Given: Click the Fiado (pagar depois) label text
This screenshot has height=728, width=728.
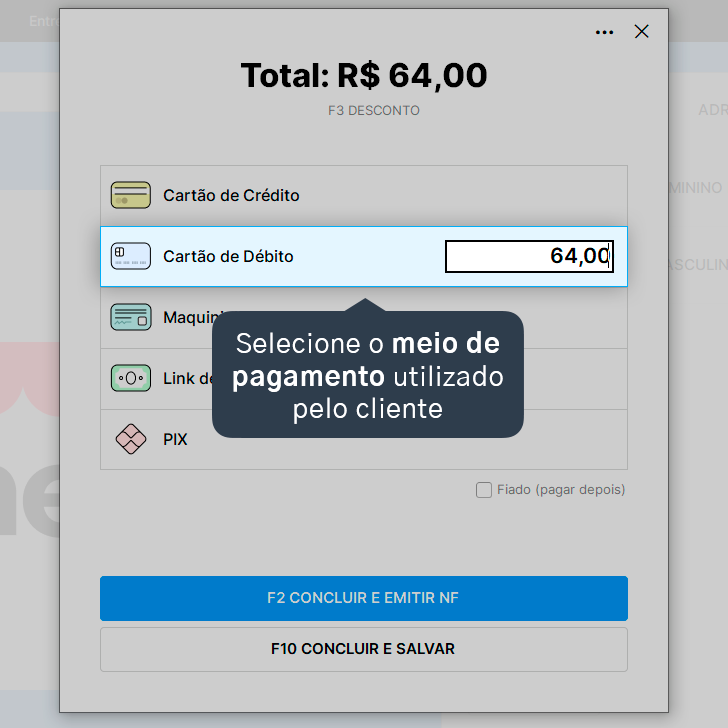Looking at the screenshot, I should click(x=561, y=490).
